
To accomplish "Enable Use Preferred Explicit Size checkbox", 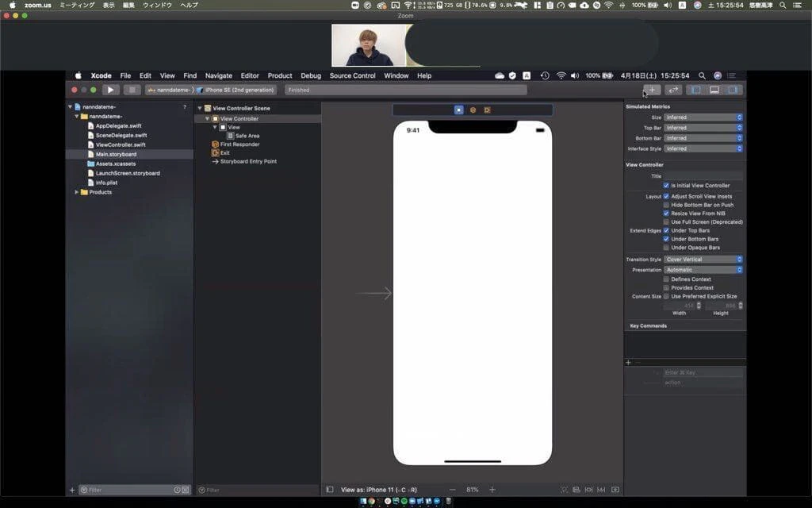I will 666,297.
